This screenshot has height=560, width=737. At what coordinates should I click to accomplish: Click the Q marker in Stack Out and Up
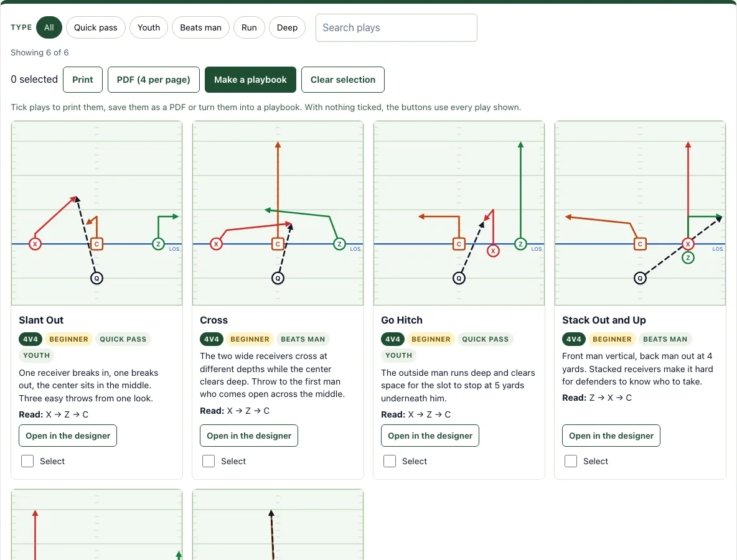coord(640,278)
